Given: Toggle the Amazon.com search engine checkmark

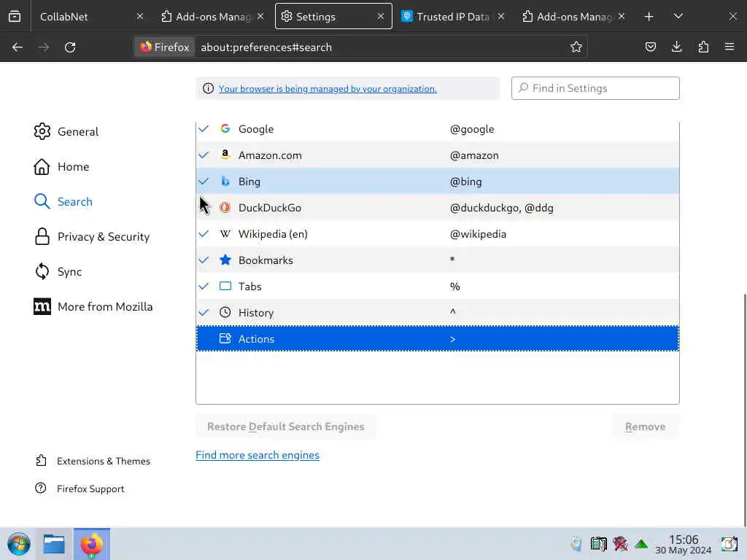Looking at the screenshot, I should click(x=204, y=155).
